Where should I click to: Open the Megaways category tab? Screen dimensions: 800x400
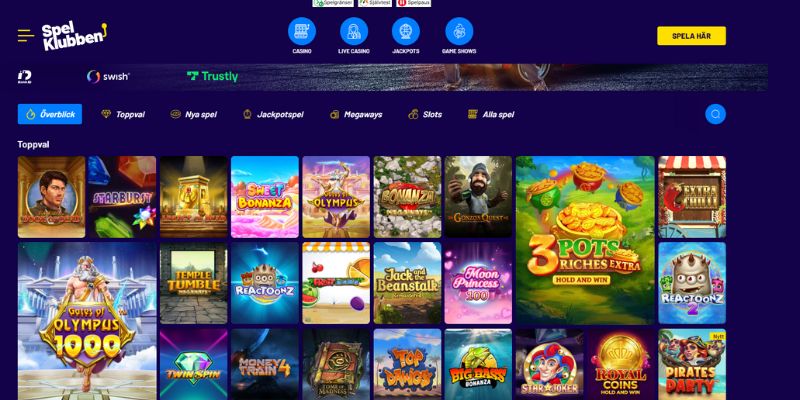point(356,114)
